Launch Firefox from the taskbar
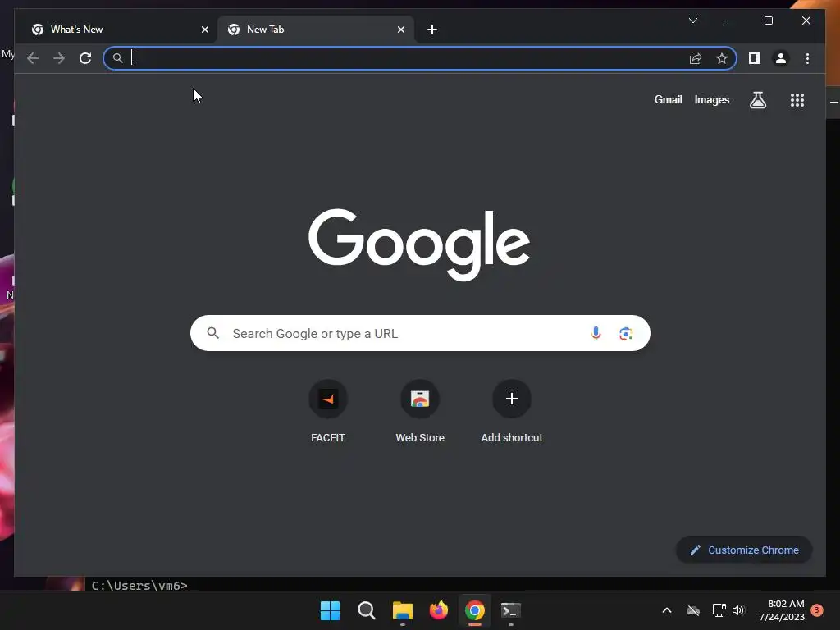The width and height of the screenshot is (840, 630). tap(439, 610)
